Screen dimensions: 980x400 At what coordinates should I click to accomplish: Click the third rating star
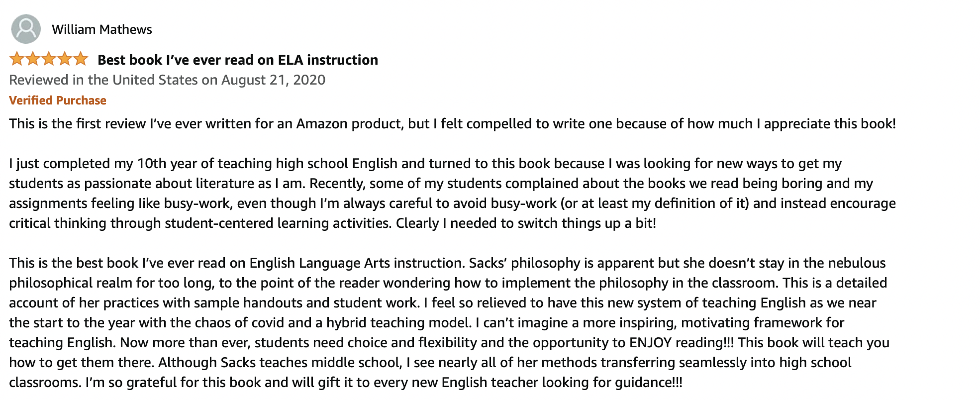tap(49, 59)
